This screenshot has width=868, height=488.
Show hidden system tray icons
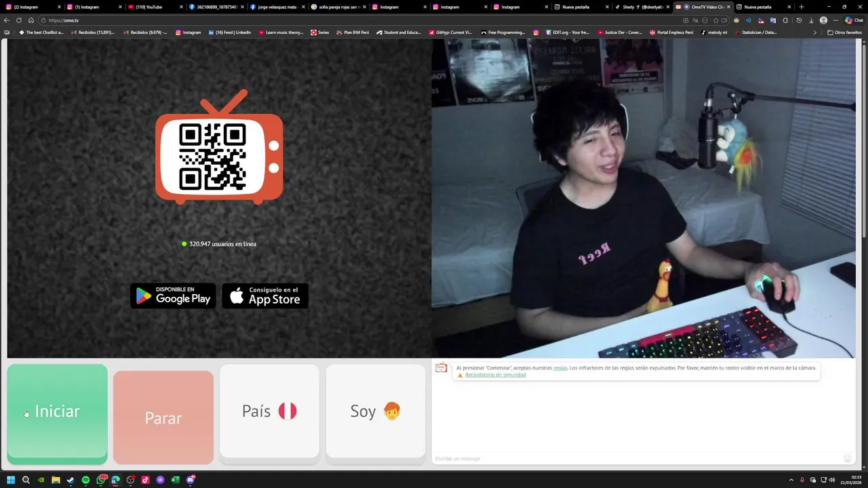791,480
